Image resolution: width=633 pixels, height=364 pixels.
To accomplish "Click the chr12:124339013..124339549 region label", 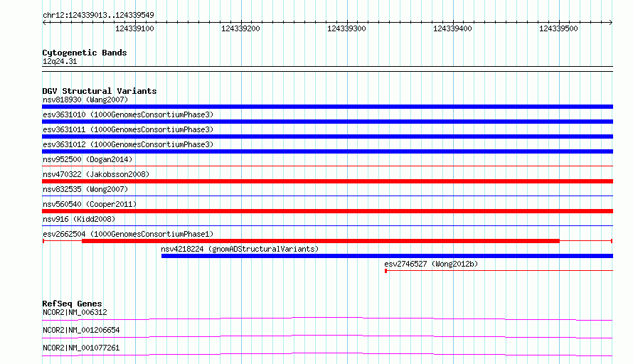I will pos(98,15).
